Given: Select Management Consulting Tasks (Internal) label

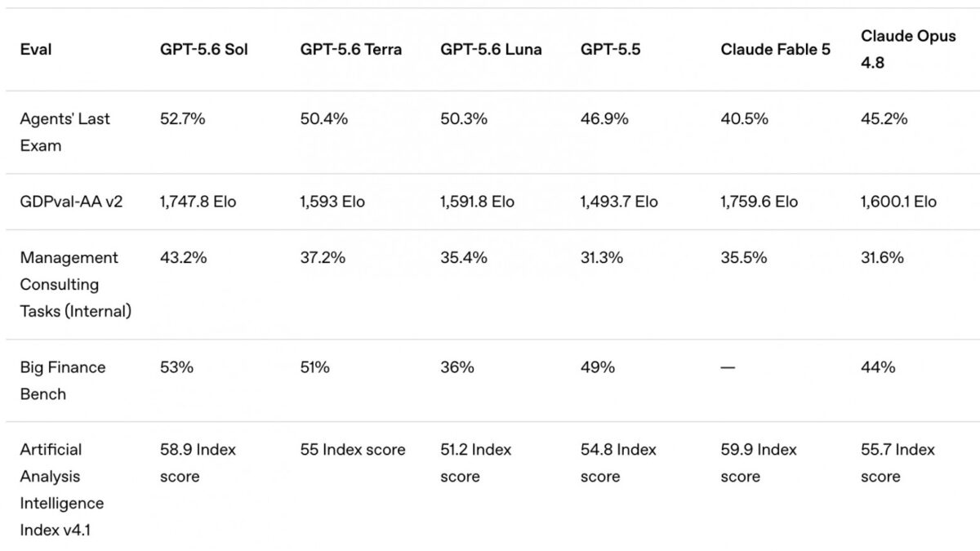Looking at the screenshot, I should (76, 284).
